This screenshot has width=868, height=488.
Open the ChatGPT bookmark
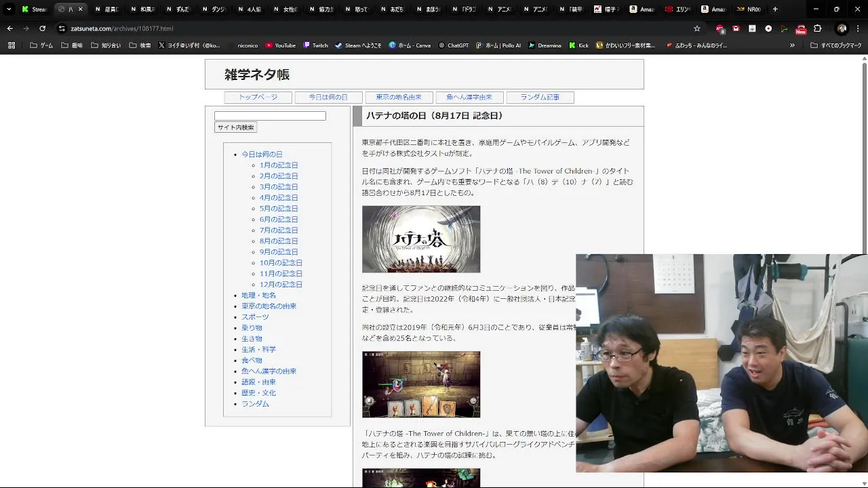tap(454, 45)
